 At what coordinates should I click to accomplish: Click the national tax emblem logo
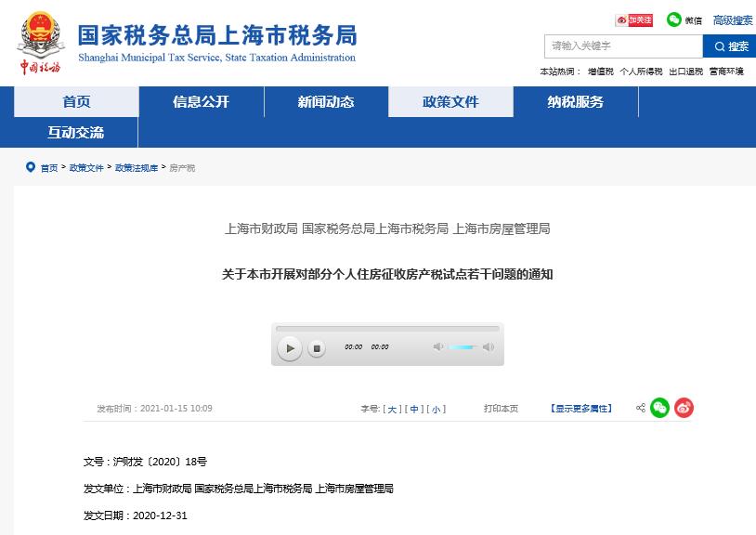pos(41,43)
